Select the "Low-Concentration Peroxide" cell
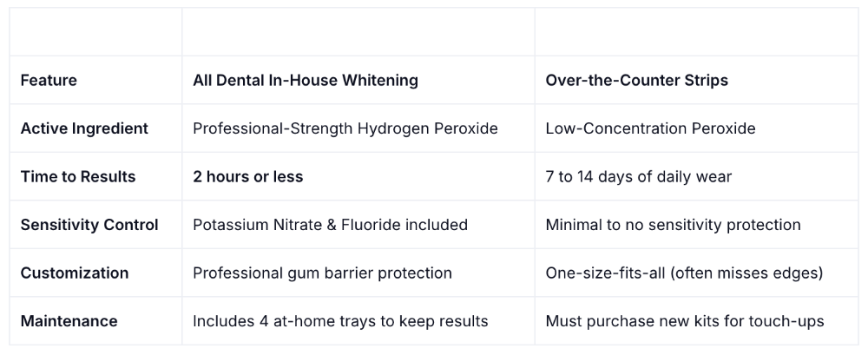Screen dimensions: 868x355 [x=650, y=128]
